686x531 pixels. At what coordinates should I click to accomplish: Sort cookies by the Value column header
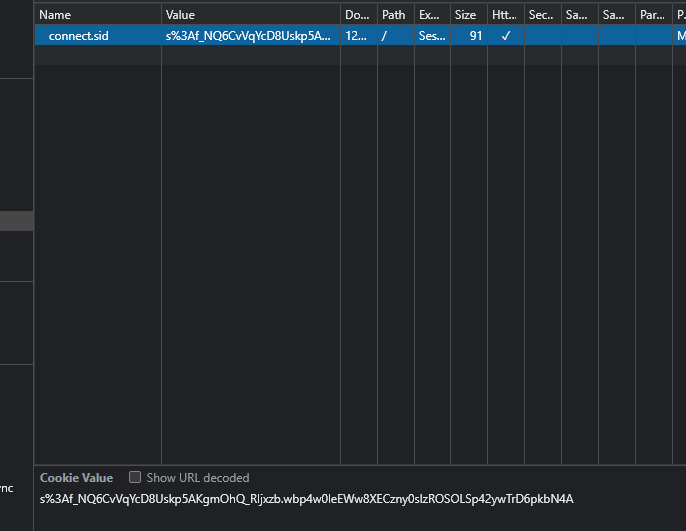pyautogui.click(x=250, y=15)
